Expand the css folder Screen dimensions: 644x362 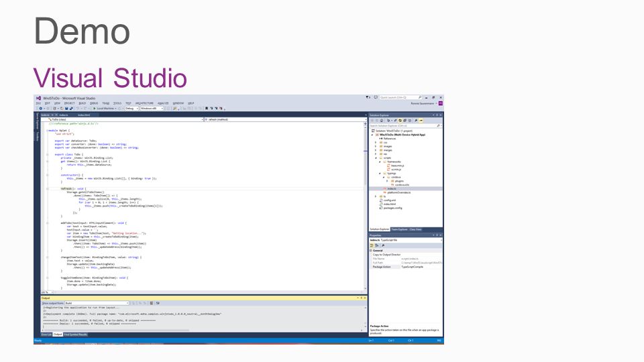[376, 142]
